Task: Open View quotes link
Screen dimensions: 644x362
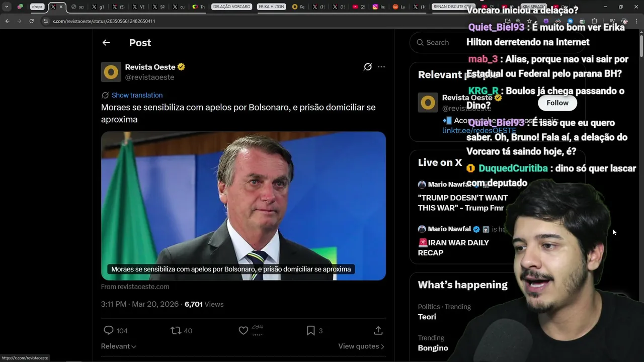Action: 361,346
